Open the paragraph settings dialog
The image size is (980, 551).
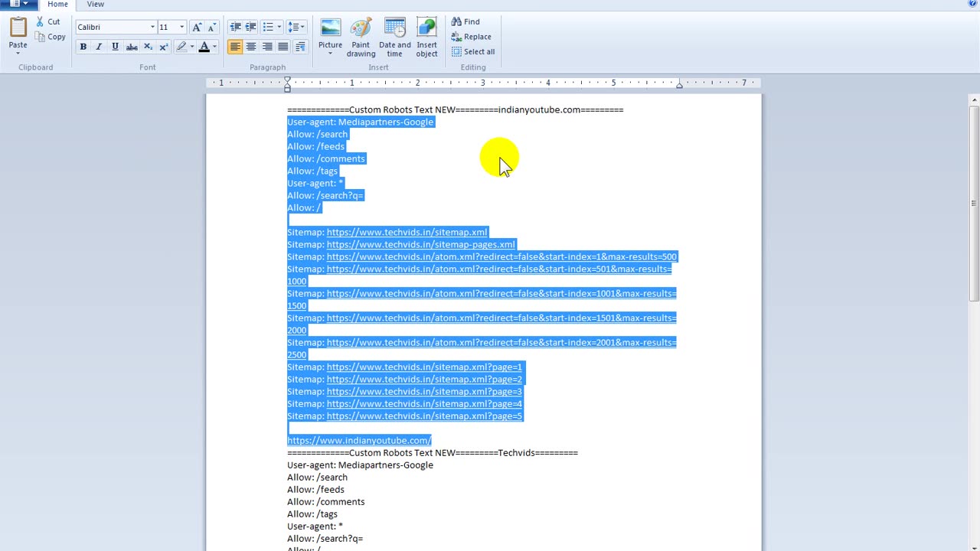[300, 47]
